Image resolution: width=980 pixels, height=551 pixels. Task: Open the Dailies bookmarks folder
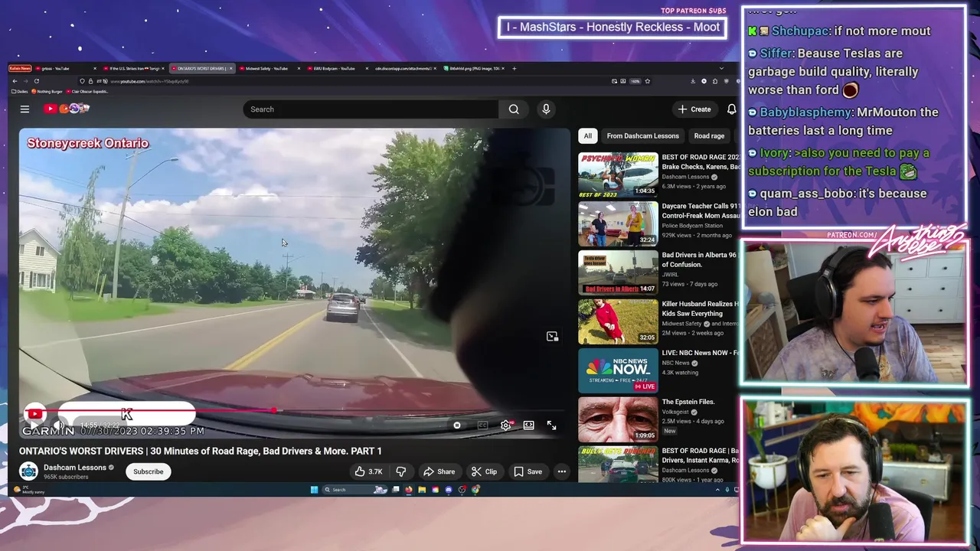(19, 92)
